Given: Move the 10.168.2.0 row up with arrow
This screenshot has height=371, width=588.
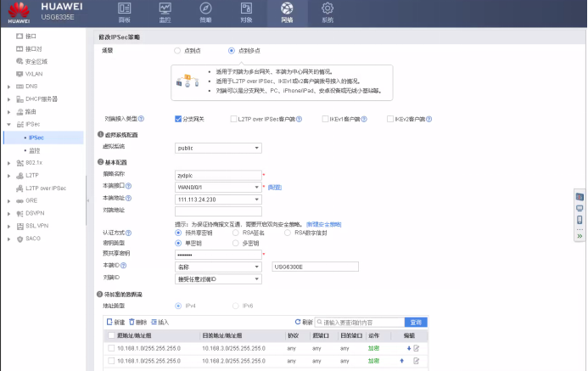Looking at the screenshot, I should [402, 361].
